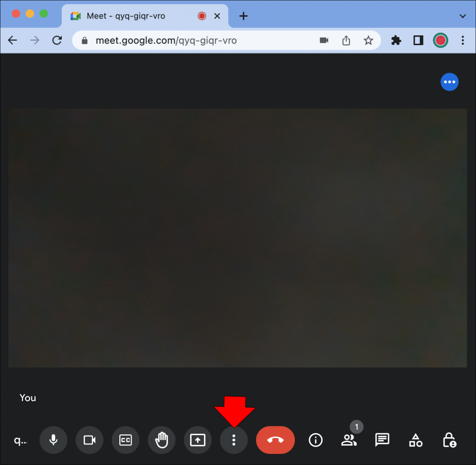This screenshot has height=465, width=476.
Task: Enable captions with the CC icon
Action: [126, 440]
